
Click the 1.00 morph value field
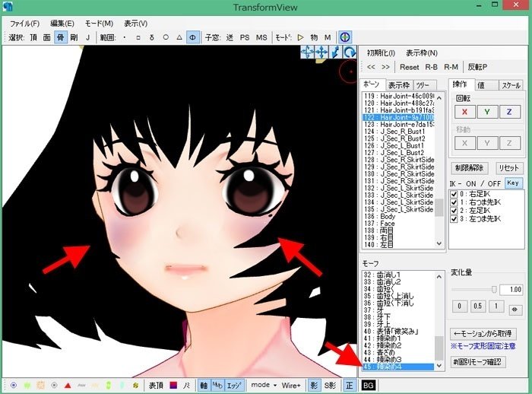tap(511, 290)
